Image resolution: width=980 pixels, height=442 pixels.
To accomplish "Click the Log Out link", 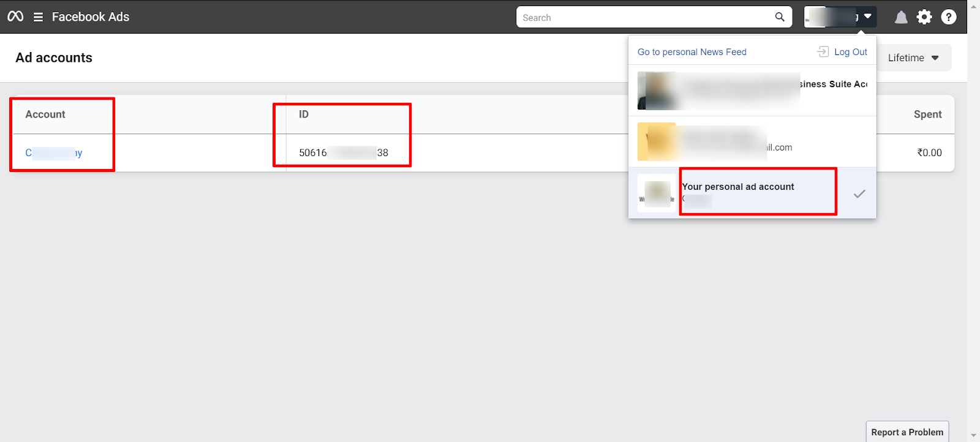I will [843, 52].
